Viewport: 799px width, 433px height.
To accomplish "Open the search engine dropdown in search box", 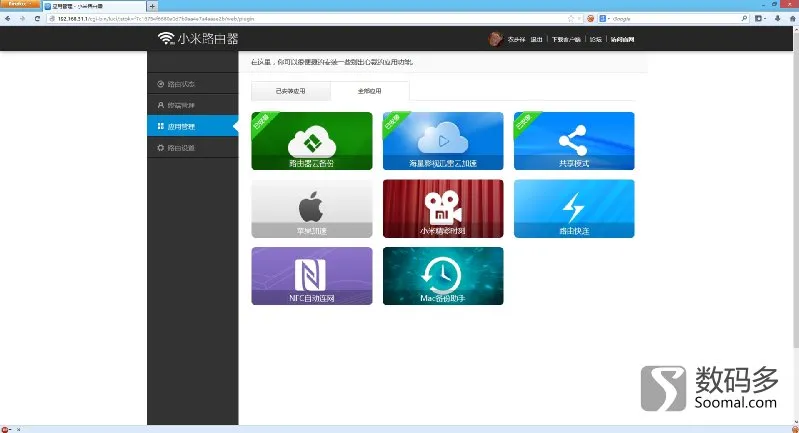I will pos(604,18).
